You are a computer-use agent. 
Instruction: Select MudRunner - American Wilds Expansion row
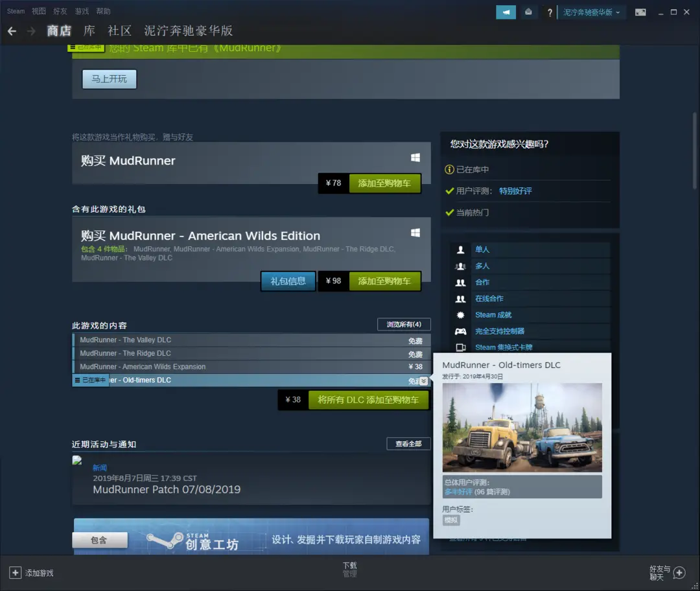pyautogui.click(x=251, y=367)
